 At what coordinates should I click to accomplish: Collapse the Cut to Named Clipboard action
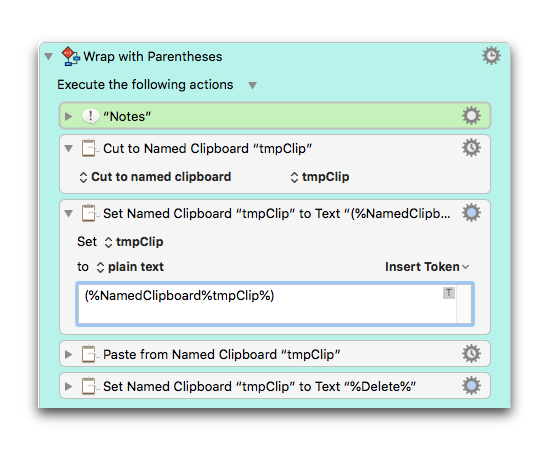pos(68,149)
